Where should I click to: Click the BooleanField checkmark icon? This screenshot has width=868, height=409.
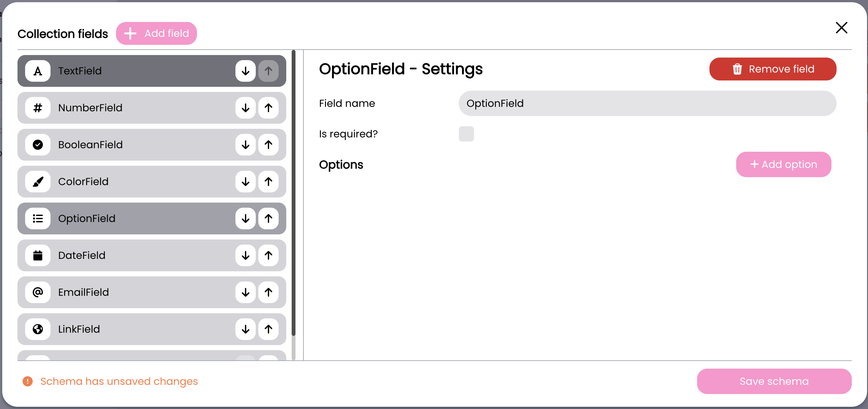tap(38, 145)
